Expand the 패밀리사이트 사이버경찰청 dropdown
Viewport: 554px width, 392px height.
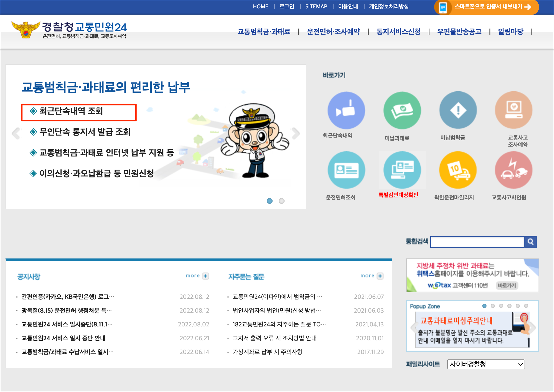click(x=486, y=364)
